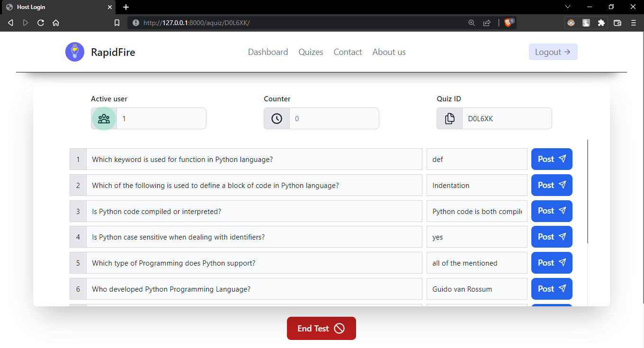Post the answer for question 5
644x348 pixels.
[x=551, y=263]
